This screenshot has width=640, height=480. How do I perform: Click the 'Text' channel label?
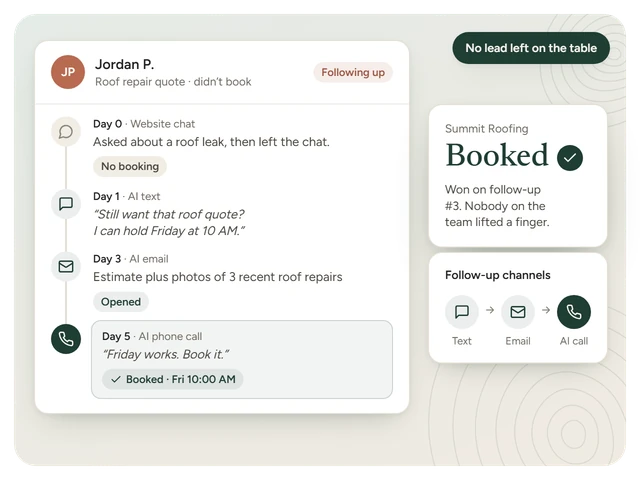[x=462, y=341]
